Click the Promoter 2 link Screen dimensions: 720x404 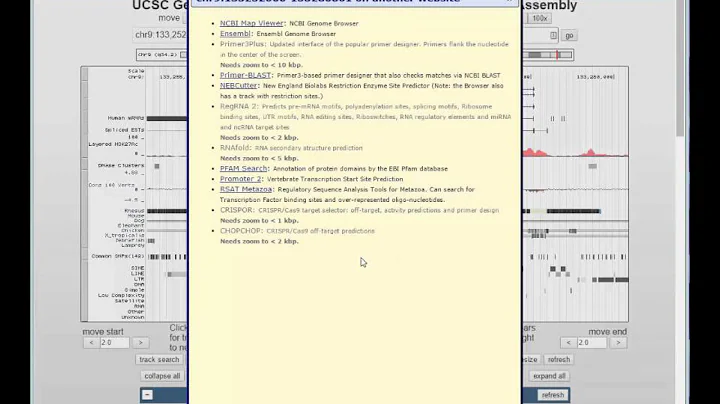click(x=240, y=179)
